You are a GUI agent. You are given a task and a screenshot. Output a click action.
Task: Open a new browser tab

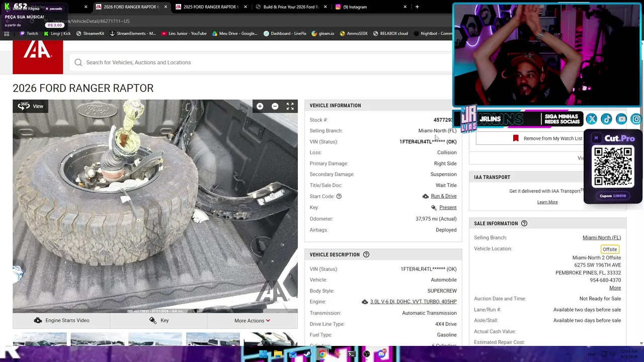[x=417, y=7]
